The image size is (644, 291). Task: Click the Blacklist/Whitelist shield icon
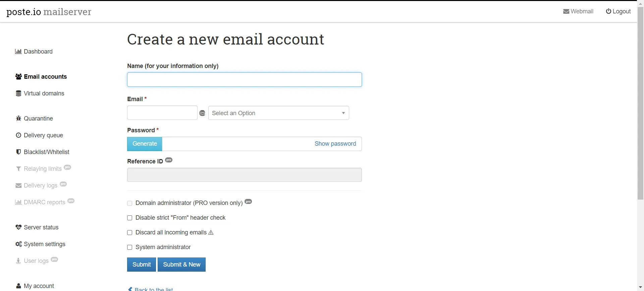point(18,152)
